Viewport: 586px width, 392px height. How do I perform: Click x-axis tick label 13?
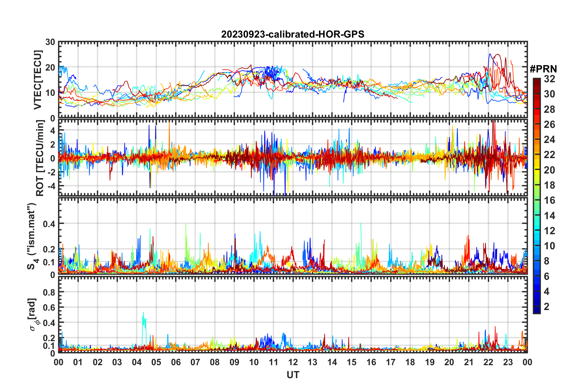coord(312,362)
